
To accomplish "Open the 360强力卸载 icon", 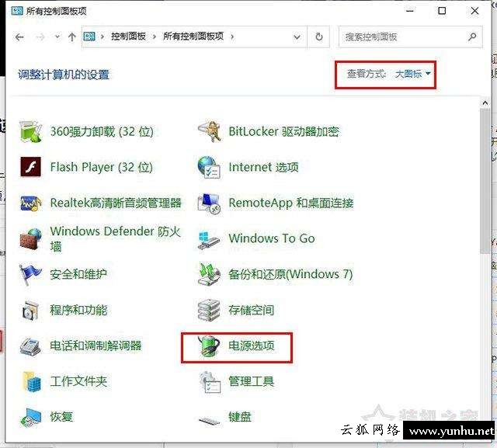I will (x=30, y=131).
